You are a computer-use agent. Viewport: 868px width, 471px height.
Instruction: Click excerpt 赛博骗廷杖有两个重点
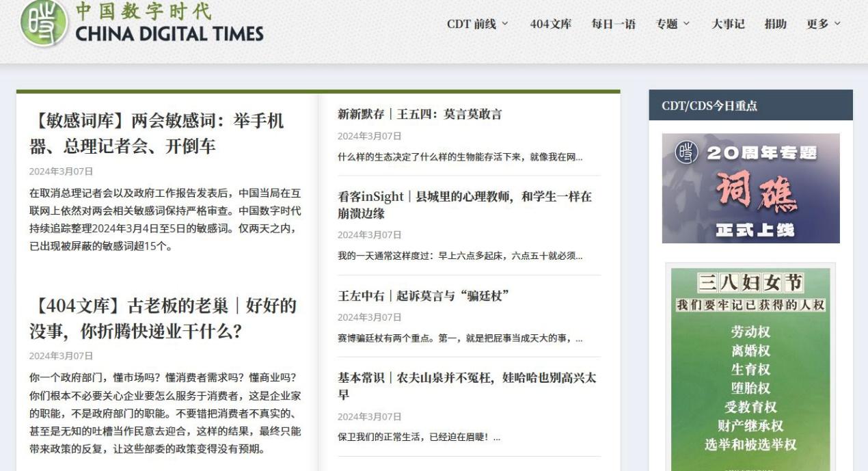tap(460, 338)
